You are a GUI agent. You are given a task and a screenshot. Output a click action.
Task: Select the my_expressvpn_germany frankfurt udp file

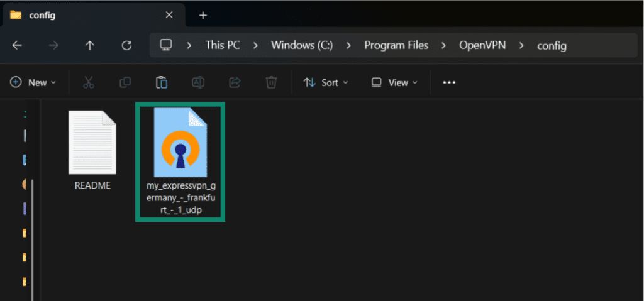(180, 163)
